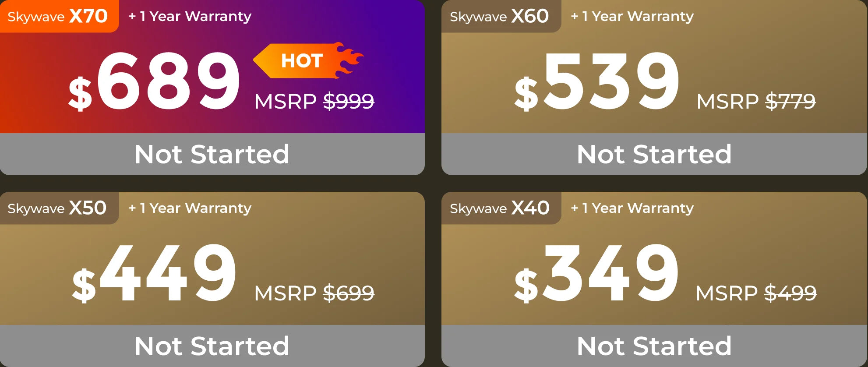Click the $539 deal price

coord(596,81)
